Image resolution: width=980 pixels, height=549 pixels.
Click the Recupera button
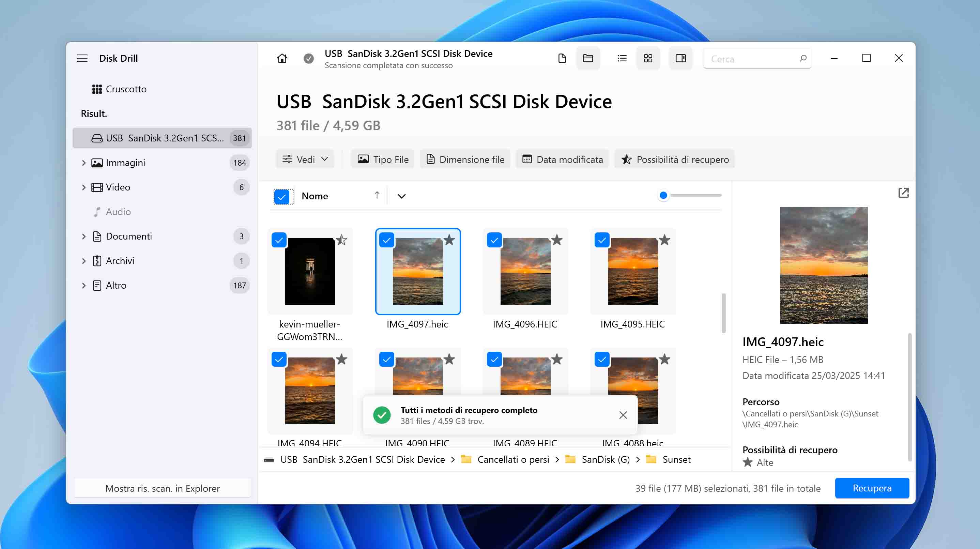tap(872, 488)
